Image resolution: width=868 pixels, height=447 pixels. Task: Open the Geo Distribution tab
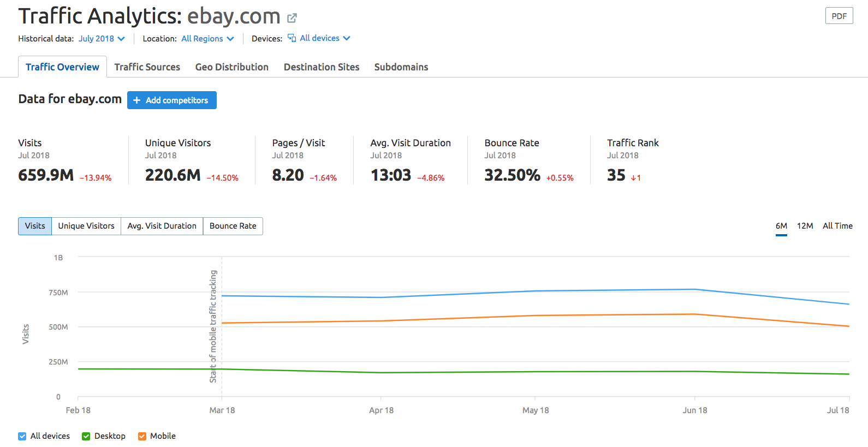232,67
